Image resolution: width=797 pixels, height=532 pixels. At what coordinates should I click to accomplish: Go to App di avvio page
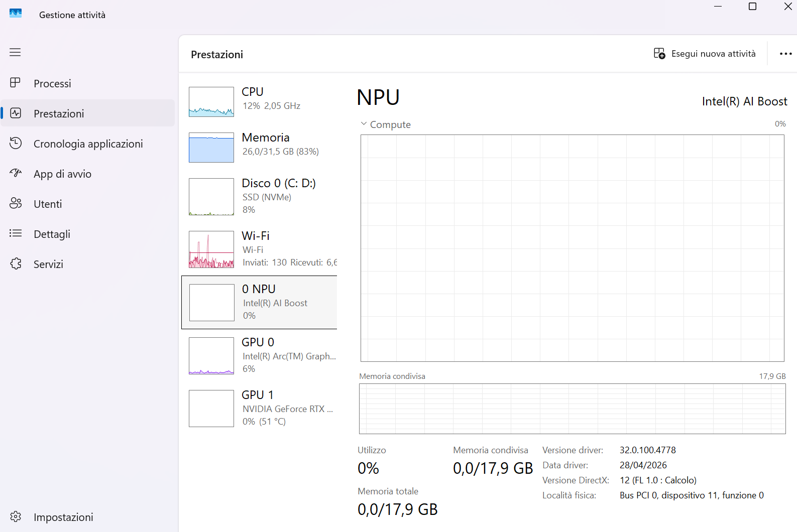point(88,174)
